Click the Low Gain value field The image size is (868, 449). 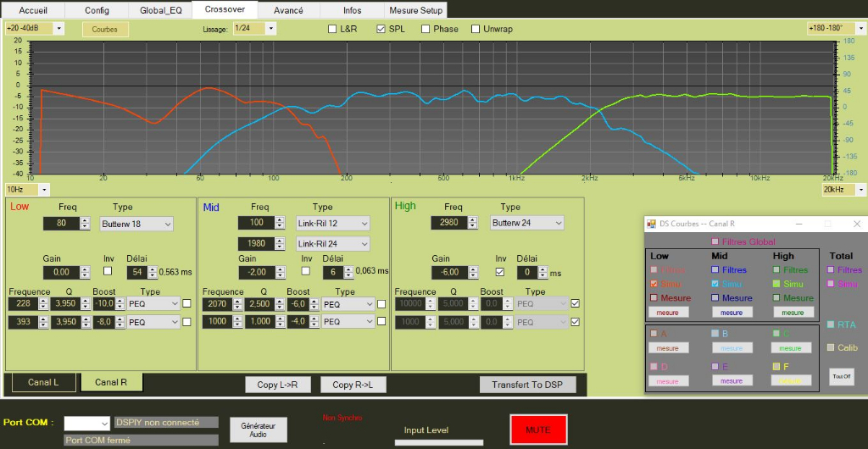pyautogui.click(x=61, y=273)
